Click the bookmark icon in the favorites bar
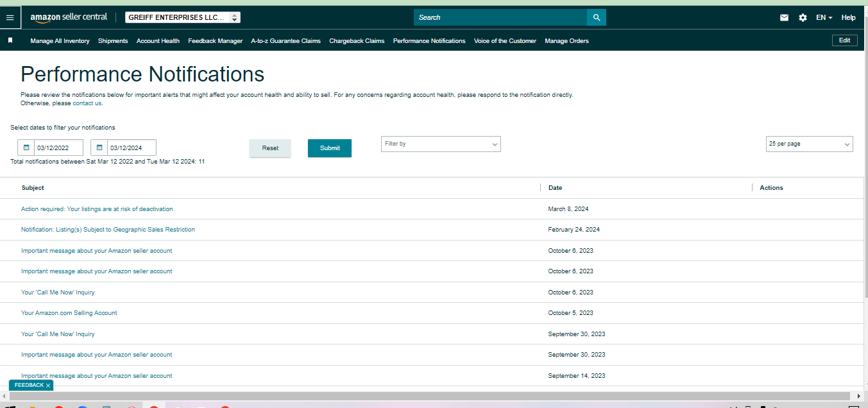Screen dimensions: 868x408 tap(10, 40)
